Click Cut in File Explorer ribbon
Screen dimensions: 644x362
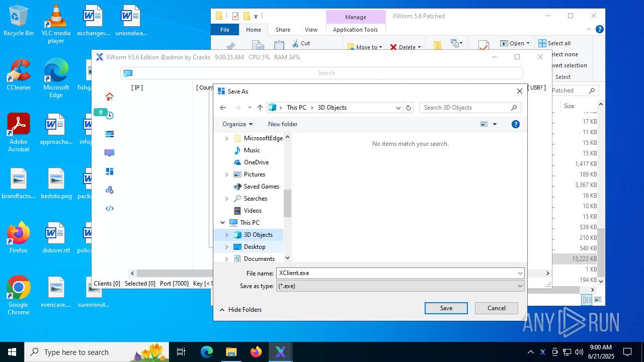coord(301,43)
